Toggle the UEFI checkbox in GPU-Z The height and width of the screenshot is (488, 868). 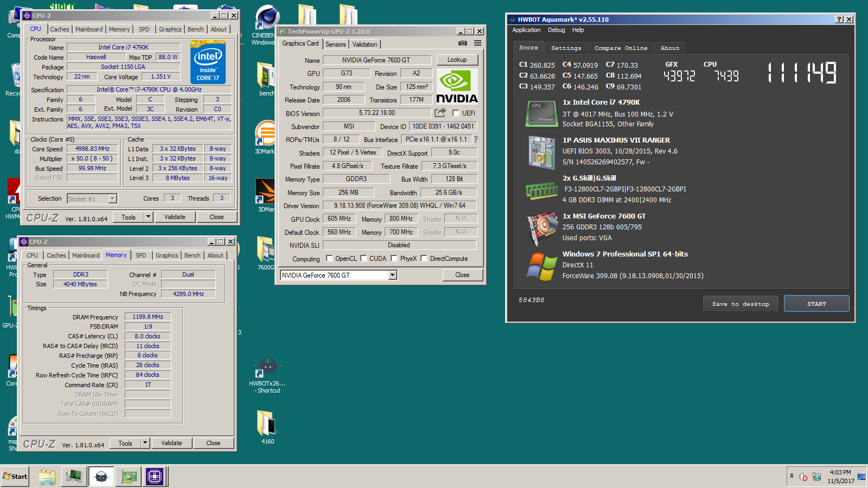point(456,113)
